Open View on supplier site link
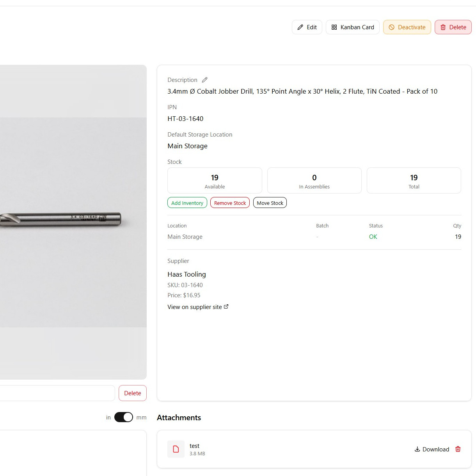Image resolution: width=476 pixels, height=476 pixels. click(195, 307)
